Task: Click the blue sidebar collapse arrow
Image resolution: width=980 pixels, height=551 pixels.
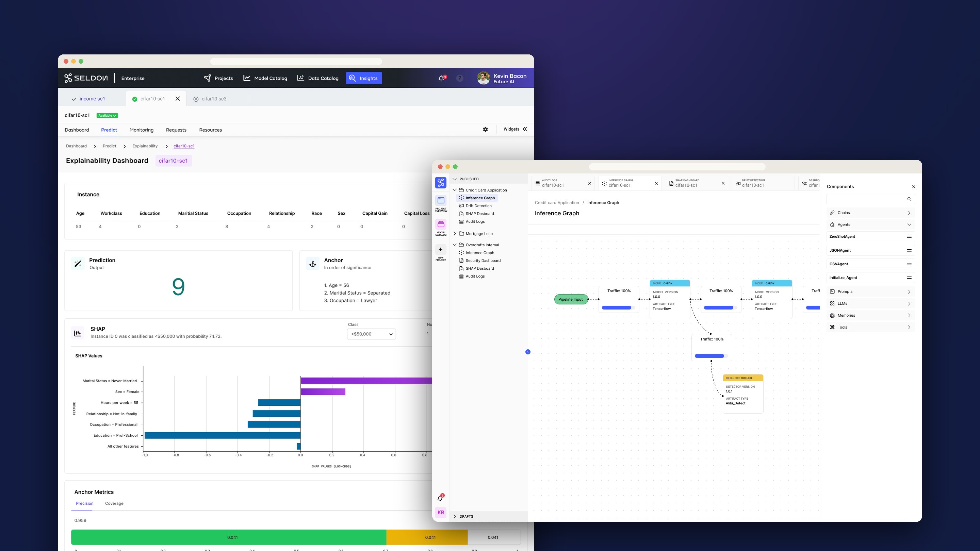Action: point(528,352)
